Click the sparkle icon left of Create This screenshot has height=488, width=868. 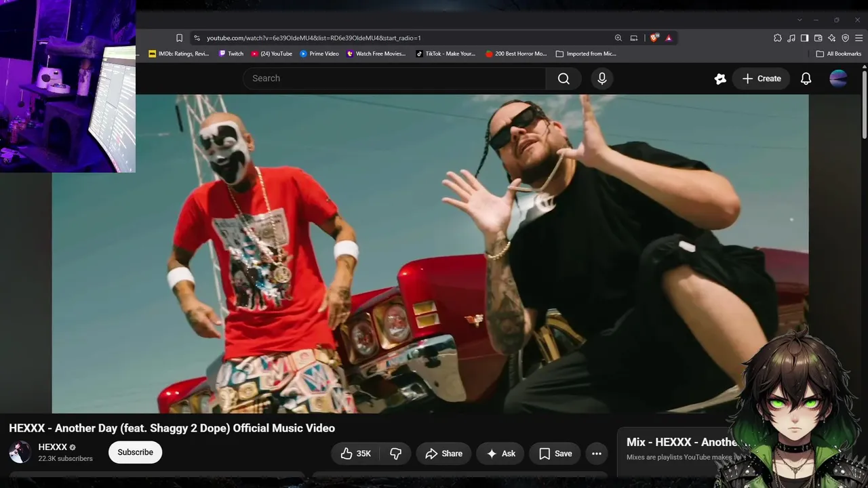[720, 79]
